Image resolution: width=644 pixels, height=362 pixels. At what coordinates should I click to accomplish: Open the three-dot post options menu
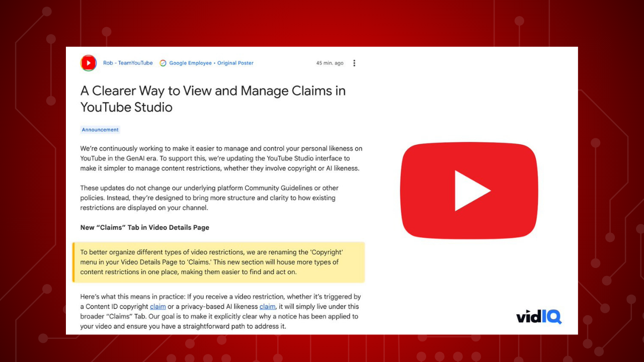point(354,63)
